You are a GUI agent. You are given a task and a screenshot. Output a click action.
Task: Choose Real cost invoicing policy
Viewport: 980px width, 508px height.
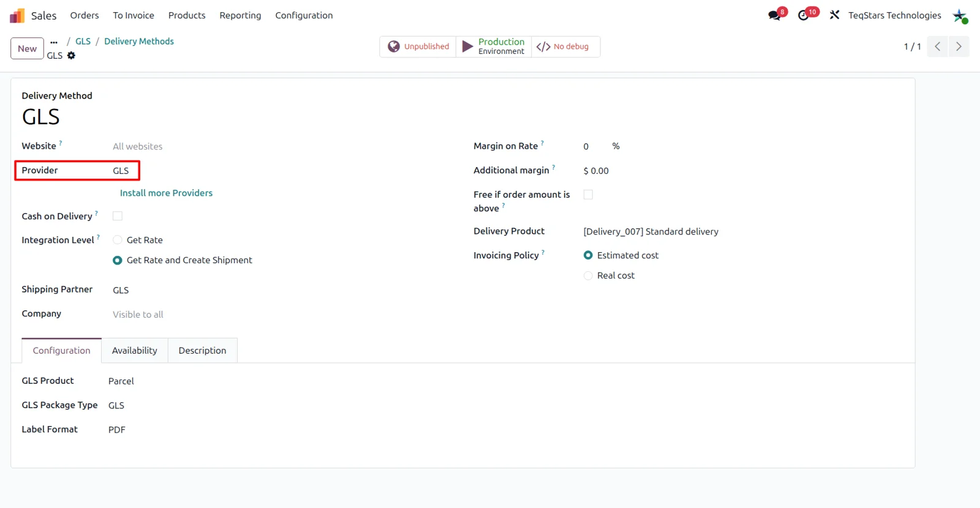pos(588,275)
